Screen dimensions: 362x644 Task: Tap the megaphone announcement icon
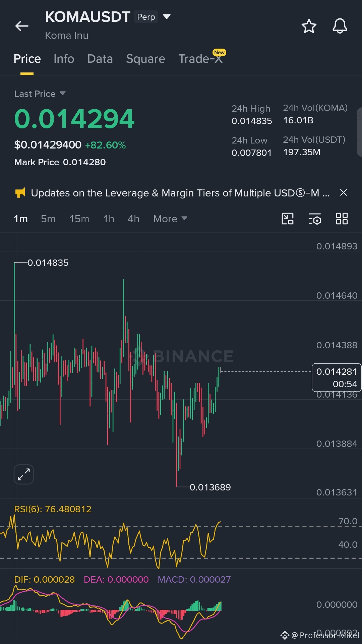tap(20, 193)
